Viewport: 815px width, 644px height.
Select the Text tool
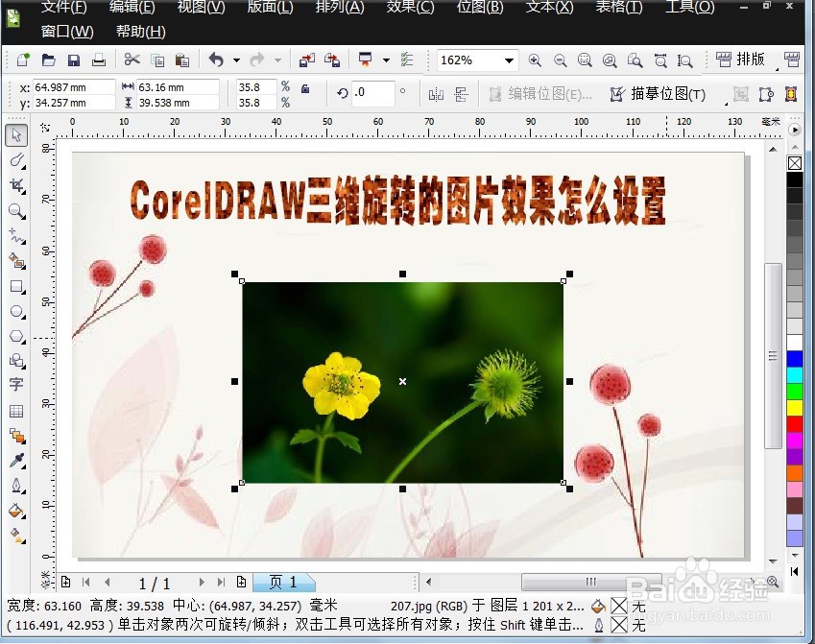click(x=16, y=386)
